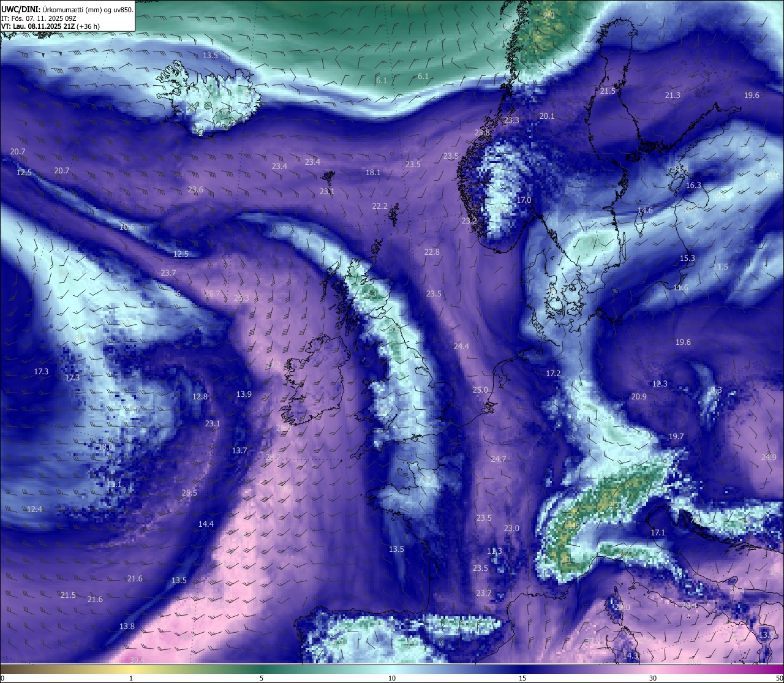Click the '50' tick label on the legend

[779, 679]
